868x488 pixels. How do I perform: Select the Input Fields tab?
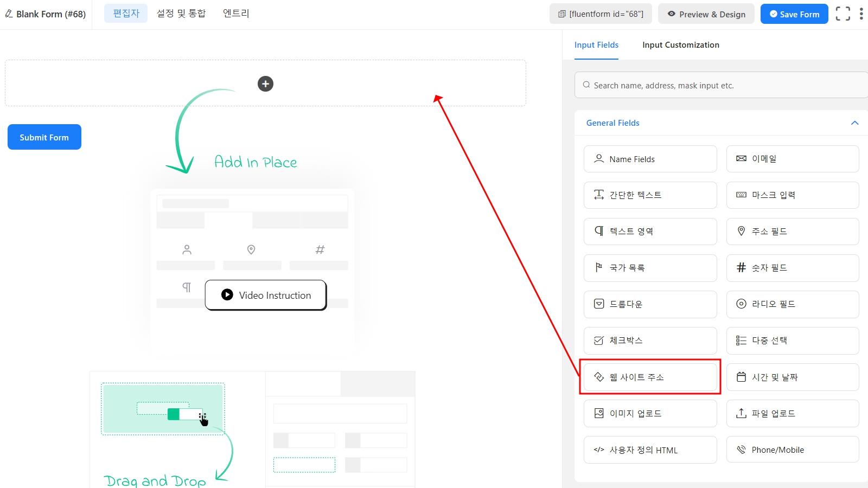click(x=596, y=45)
